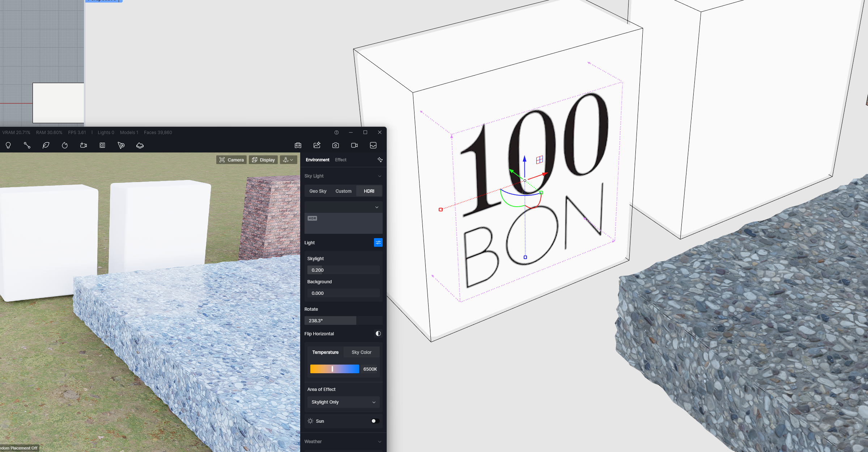Open the leaf vegetation tool
This screenshot has width=868, height=452.
click(x=46, y=145)
